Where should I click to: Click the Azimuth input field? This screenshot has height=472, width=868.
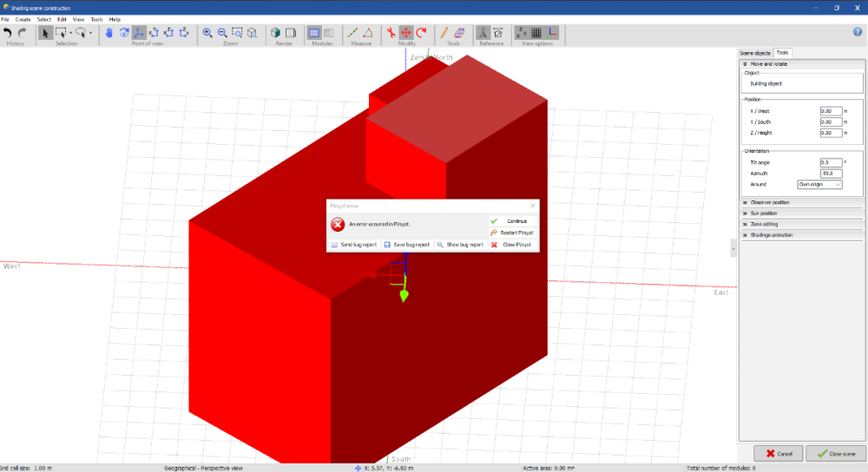[831, 173]
